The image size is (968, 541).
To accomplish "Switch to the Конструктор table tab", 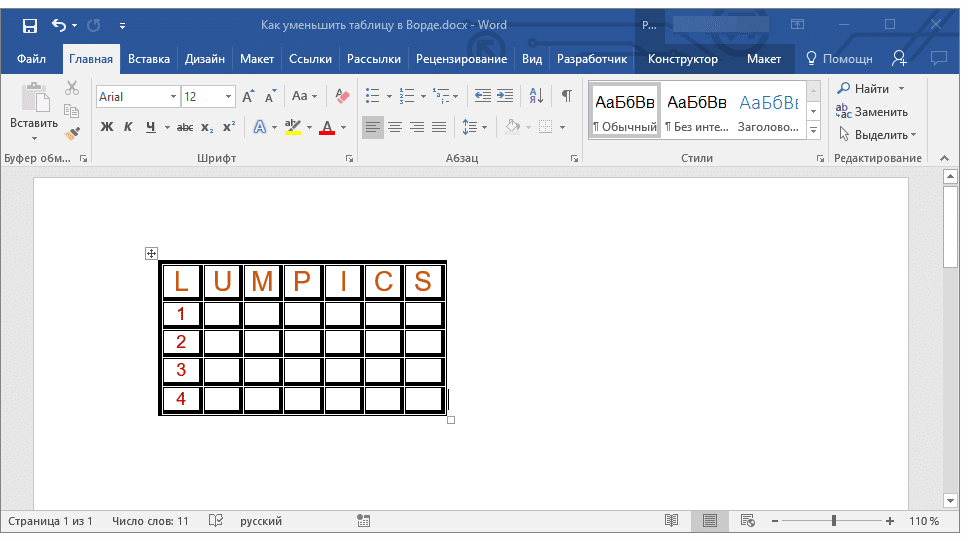I will pyautogui.click(x=683, y=59).
